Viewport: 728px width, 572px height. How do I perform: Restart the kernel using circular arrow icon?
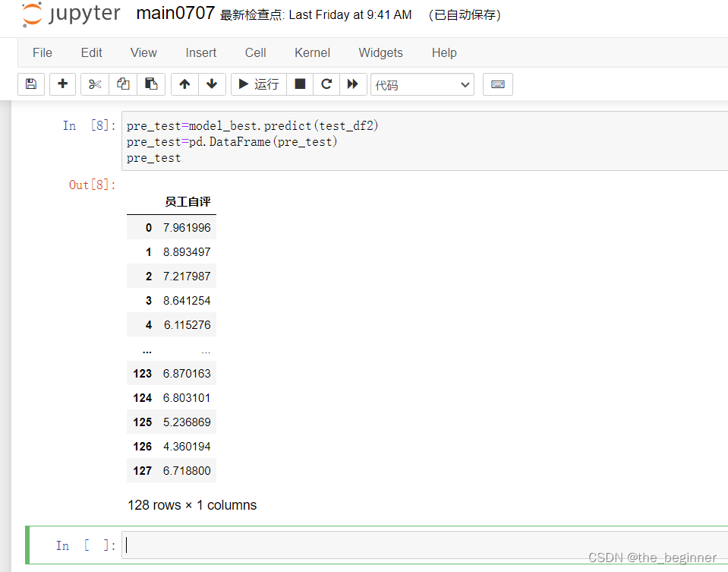click(326, 84)
